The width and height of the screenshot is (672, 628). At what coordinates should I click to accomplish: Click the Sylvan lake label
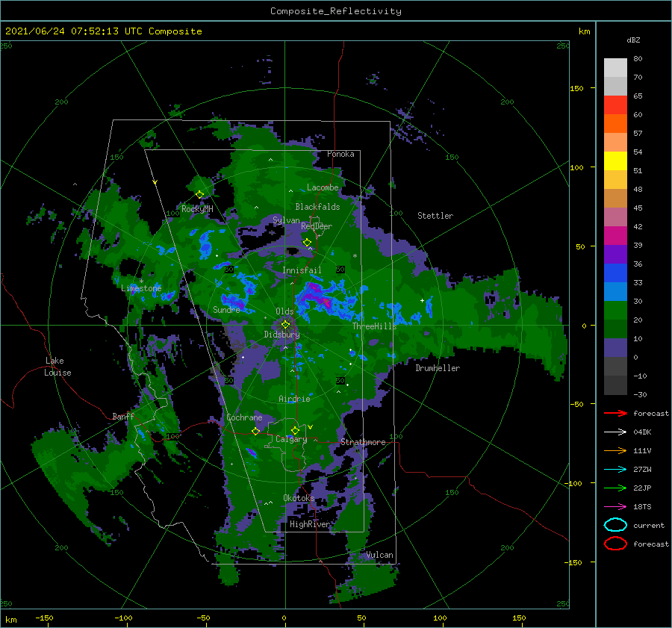pyautogui.click(x=286, y=220)
